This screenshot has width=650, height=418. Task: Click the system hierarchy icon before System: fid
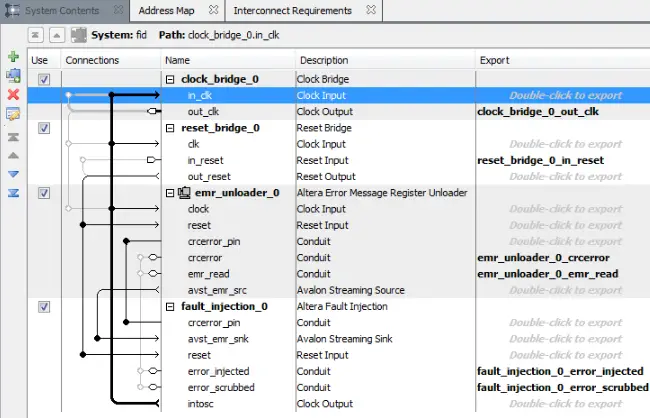(x=79, y=35)
